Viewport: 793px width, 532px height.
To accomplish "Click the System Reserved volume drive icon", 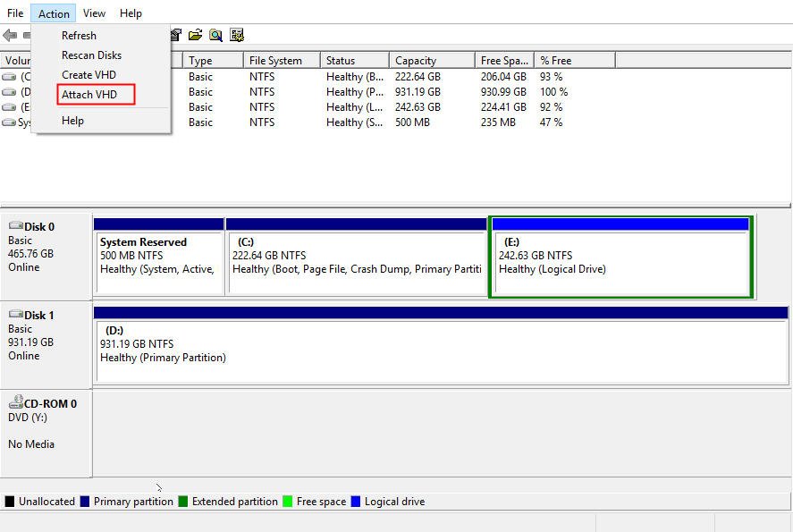I will pyautogui.click(x=9, y=122).
